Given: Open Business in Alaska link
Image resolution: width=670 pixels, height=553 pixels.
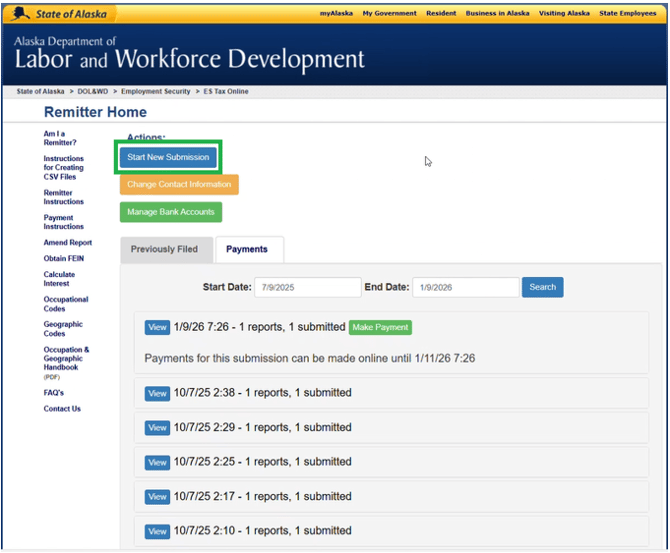Looking at the screenshot, I should point(497,13).
